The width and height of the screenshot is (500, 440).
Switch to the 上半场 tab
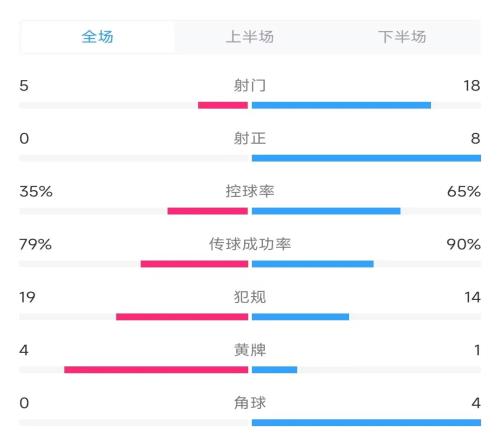[x=250, y=37]
